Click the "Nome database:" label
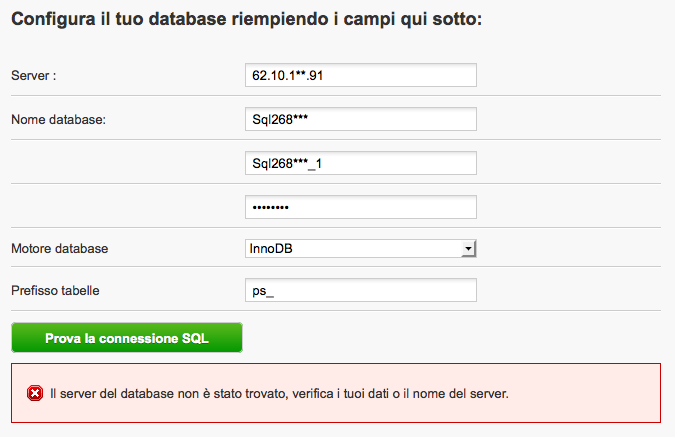 58,120
